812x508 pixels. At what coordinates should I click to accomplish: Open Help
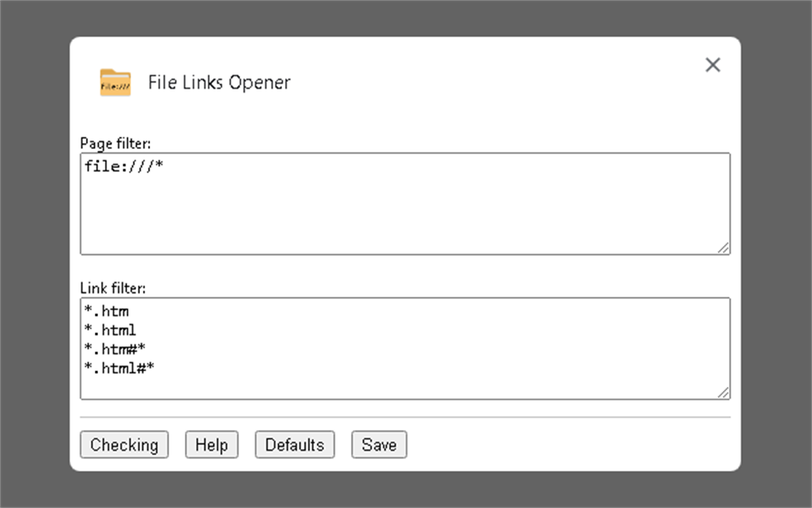pyautogui.click(x=212, y=445)
